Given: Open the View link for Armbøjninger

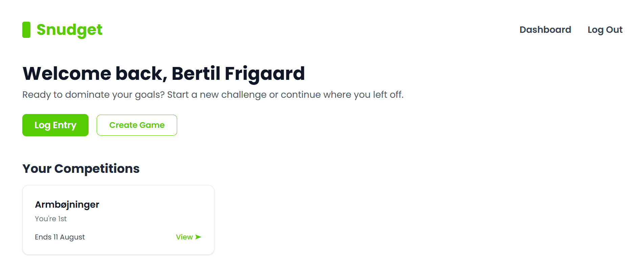Looking at the screenshot, I should (x=184, y=237).
